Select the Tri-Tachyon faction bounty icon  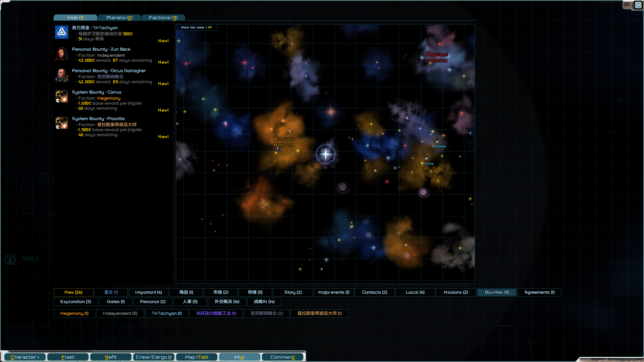[61, 32]
